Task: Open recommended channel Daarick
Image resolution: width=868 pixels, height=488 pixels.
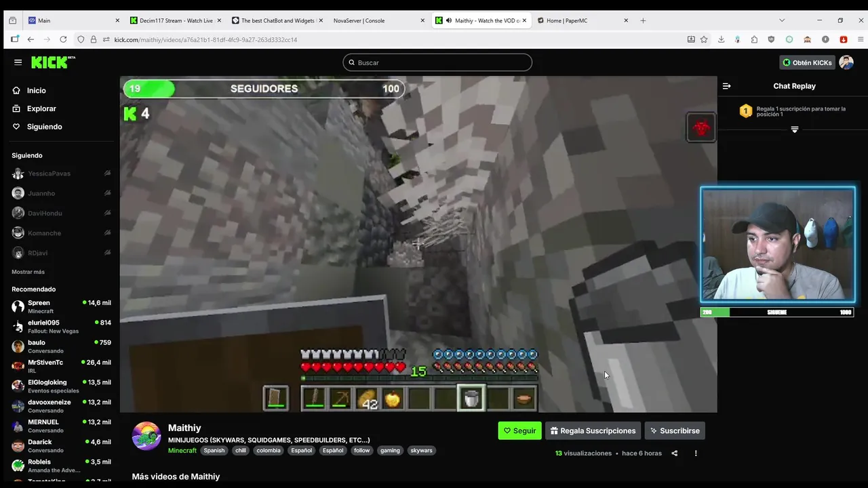Action: pos(61,445)
